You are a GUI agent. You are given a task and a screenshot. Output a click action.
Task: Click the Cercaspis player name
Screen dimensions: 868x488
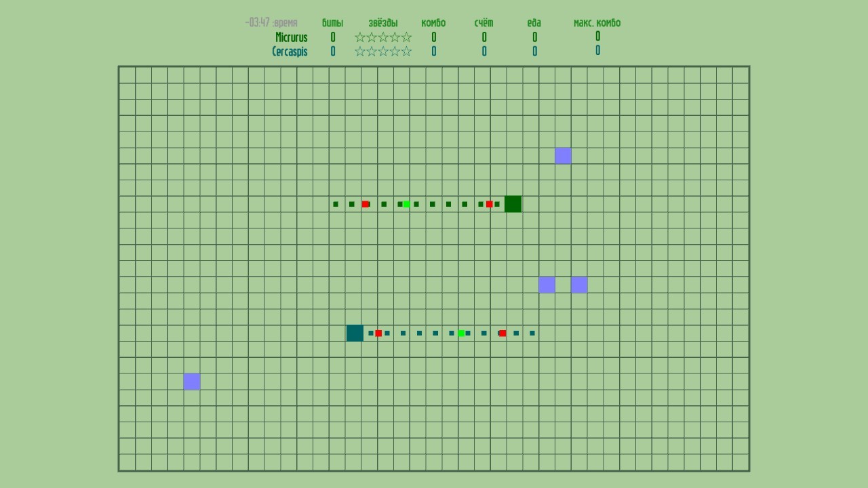point(290,52)
